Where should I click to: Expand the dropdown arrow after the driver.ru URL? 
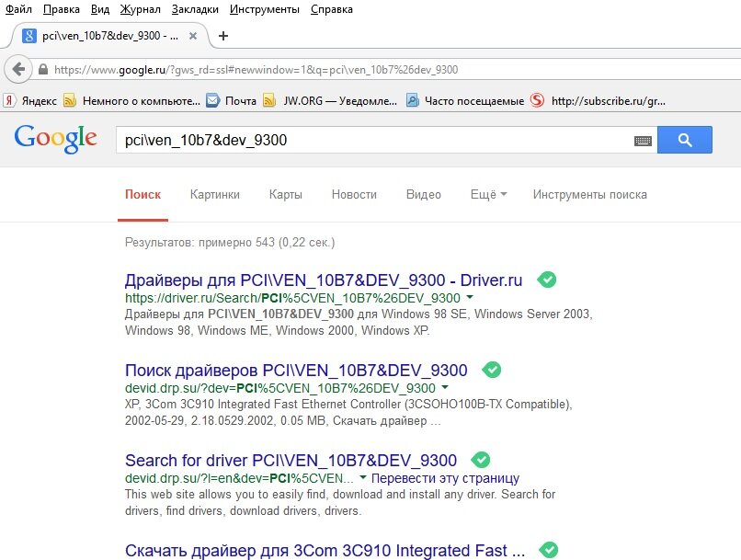tap(470, 297)
